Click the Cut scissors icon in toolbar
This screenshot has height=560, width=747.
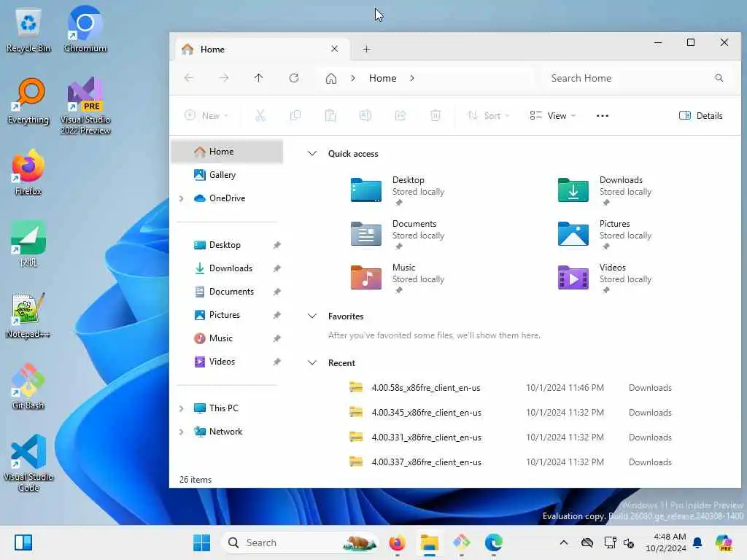tap(260, 115)
